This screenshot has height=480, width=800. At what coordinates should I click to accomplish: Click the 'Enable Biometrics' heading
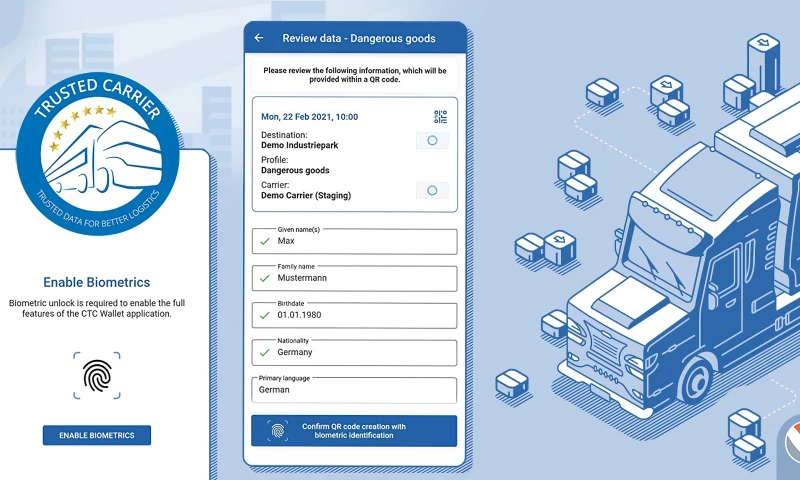tap(96, 282)
